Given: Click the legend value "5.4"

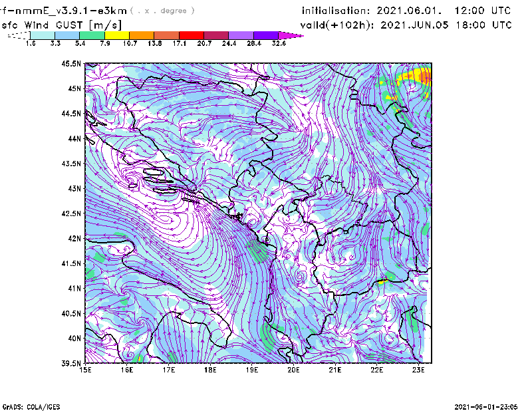Looking at the screenshot, I should tap(80, 43).
